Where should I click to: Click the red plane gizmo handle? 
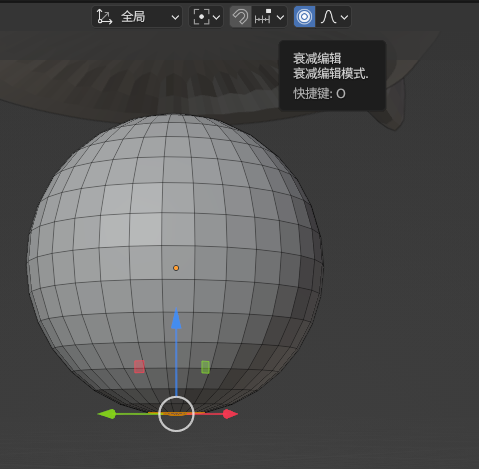139,367
